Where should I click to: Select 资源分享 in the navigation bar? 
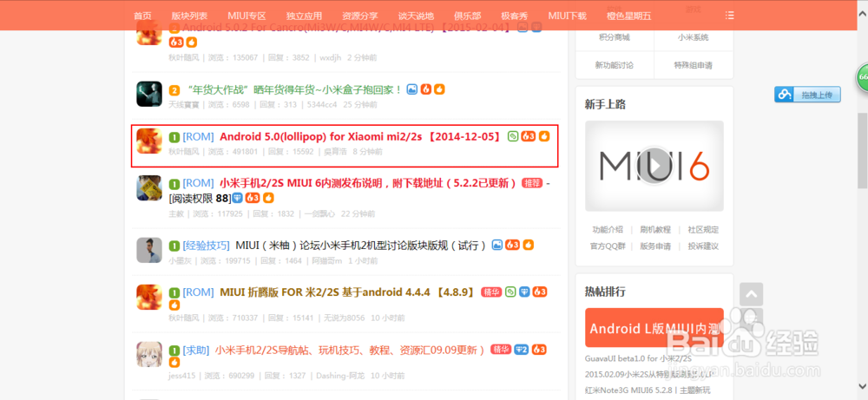click(x=360, y=16)
